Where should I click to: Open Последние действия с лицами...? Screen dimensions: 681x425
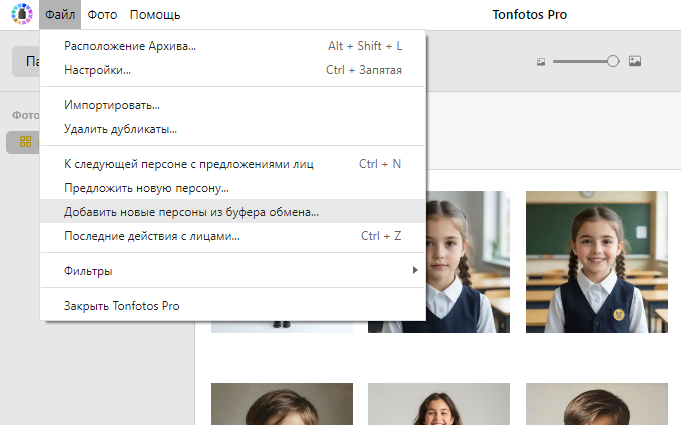[x=151, y=236]
